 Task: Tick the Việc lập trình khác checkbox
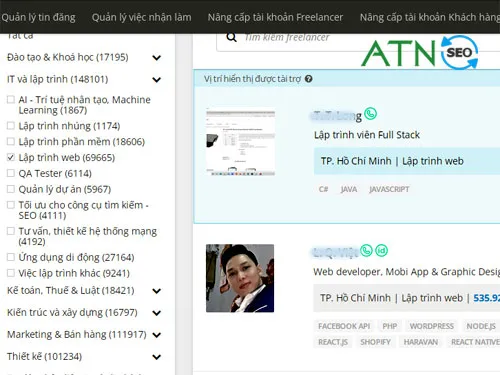(11, 273)
